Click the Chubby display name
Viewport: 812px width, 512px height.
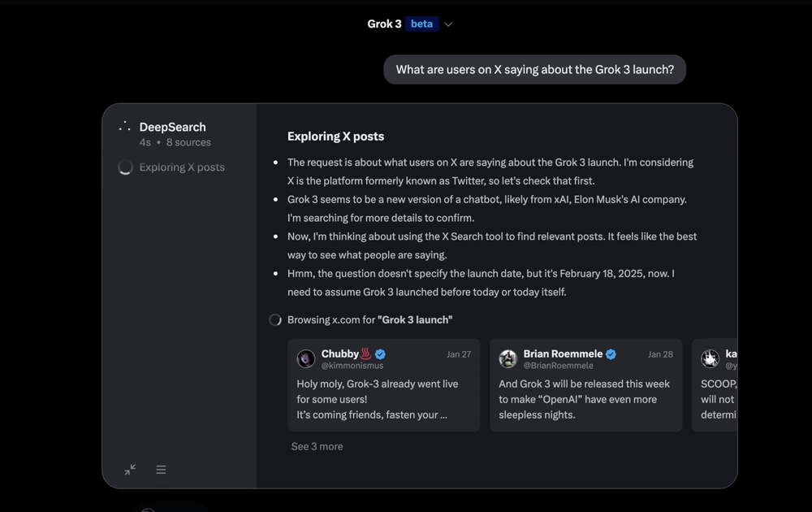click(339, 354)
